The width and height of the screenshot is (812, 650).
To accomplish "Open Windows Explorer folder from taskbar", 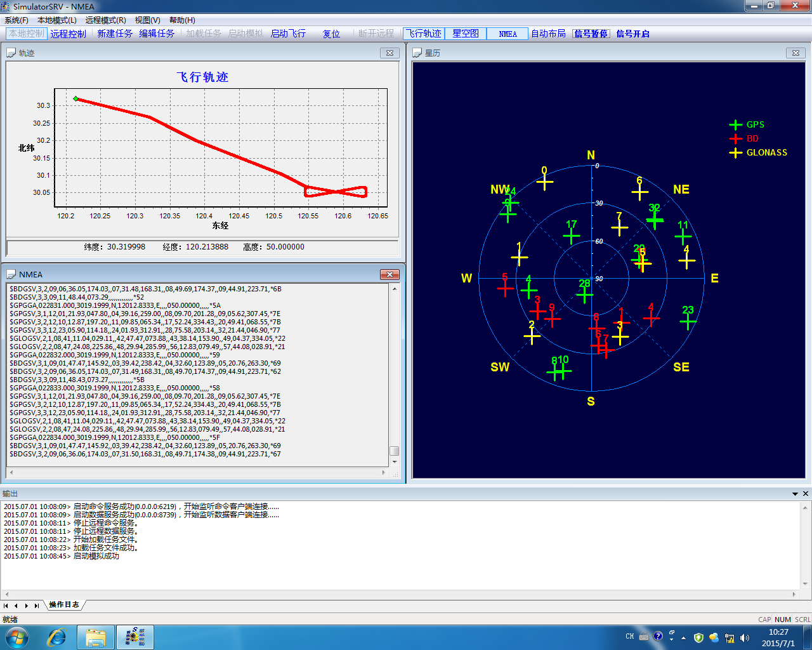I will 96,637.
